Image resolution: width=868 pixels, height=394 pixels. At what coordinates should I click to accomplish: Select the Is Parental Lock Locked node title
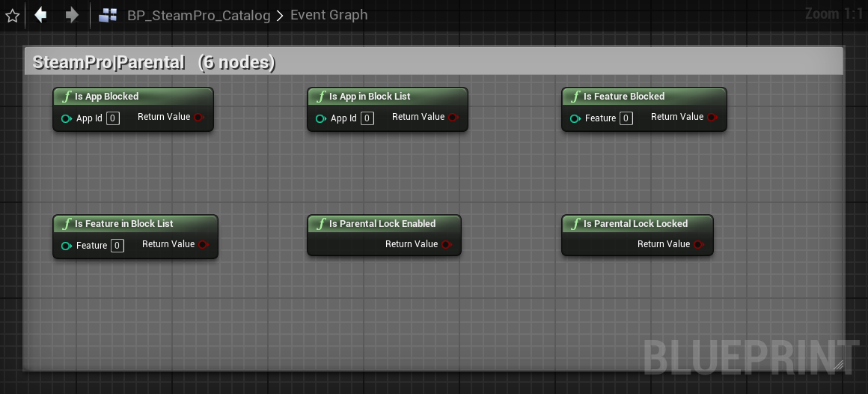click(x=635, y=224)
